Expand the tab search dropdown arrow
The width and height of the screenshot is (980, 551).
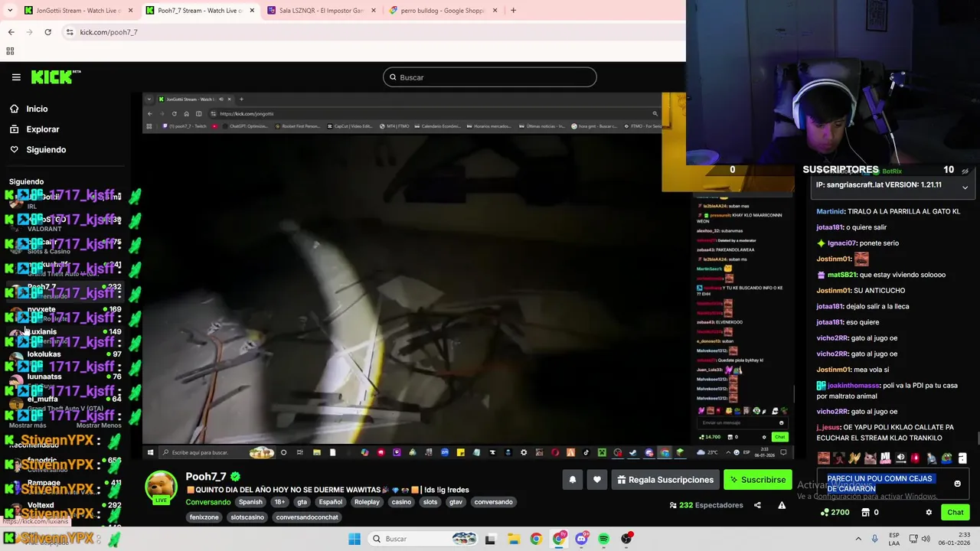tap(9, 11)
